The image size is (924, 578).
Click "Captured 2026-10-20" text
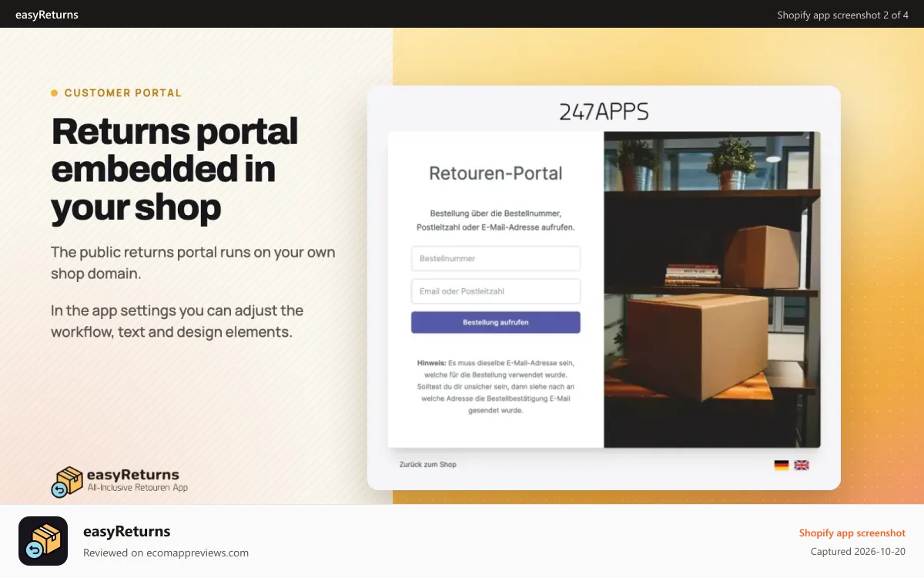(x=858, y=552)
